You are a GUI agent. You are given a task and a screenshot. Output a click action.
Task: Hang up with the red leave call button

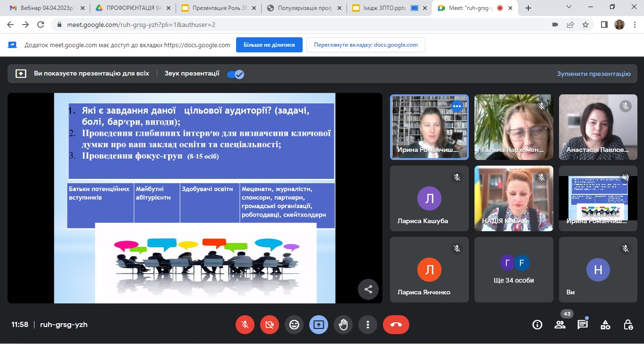(396, 325)
